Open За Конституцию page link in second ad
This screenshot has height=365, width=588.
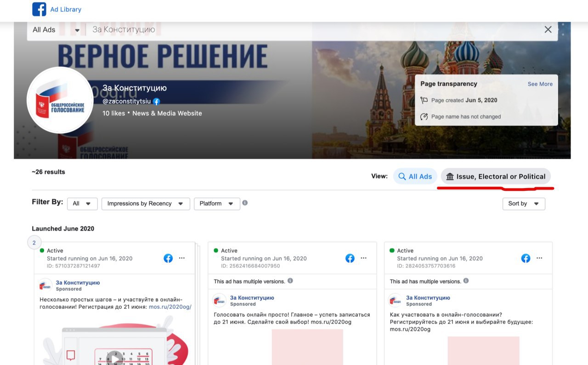[252, 298]
